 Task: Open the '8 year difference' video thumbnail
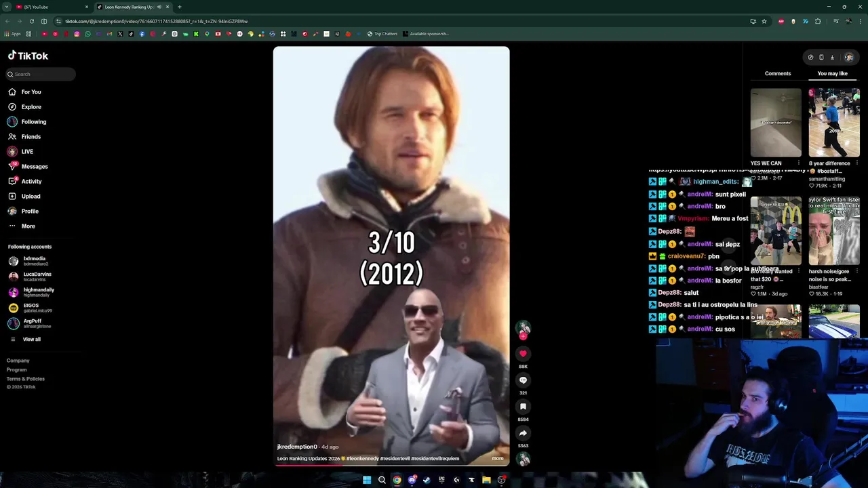834,123
